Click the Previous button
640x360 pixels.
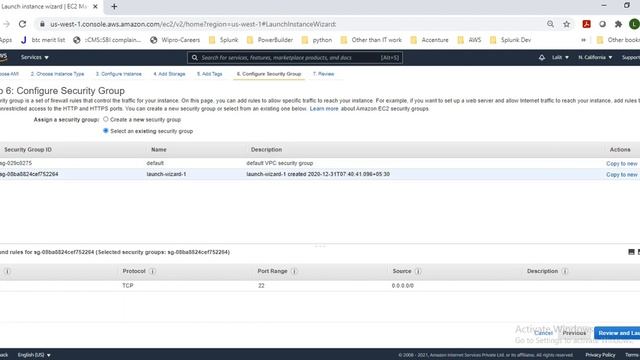[574, 333]
